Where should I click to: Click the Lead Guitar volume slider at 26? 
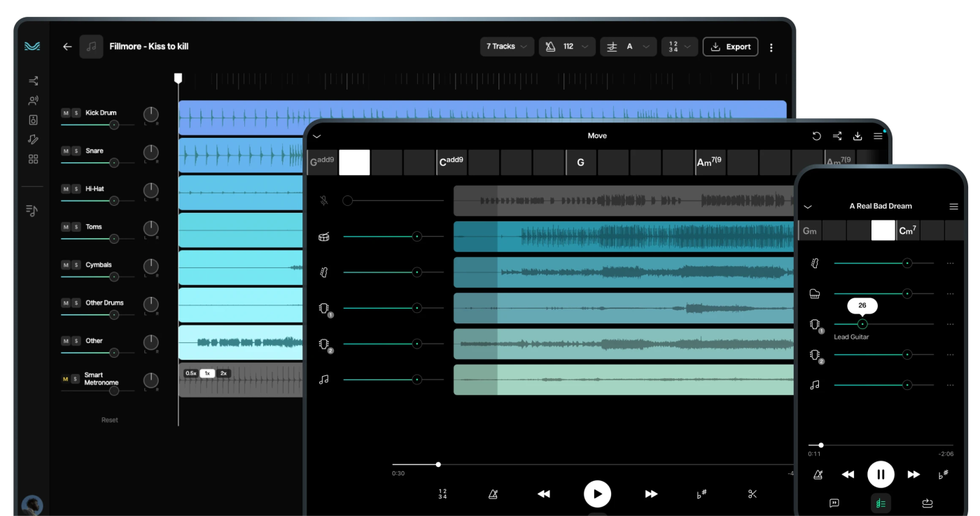pos(862,324)
